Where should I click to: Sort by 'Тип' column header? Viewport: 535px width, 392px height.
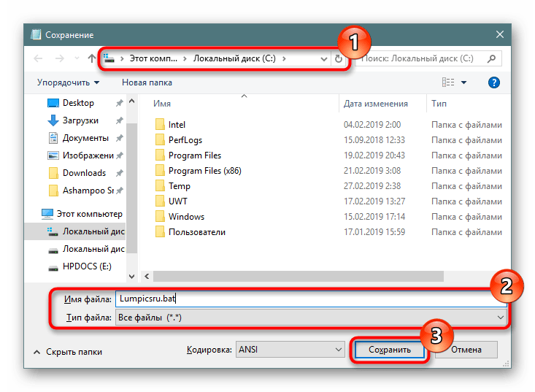(439, 104)
